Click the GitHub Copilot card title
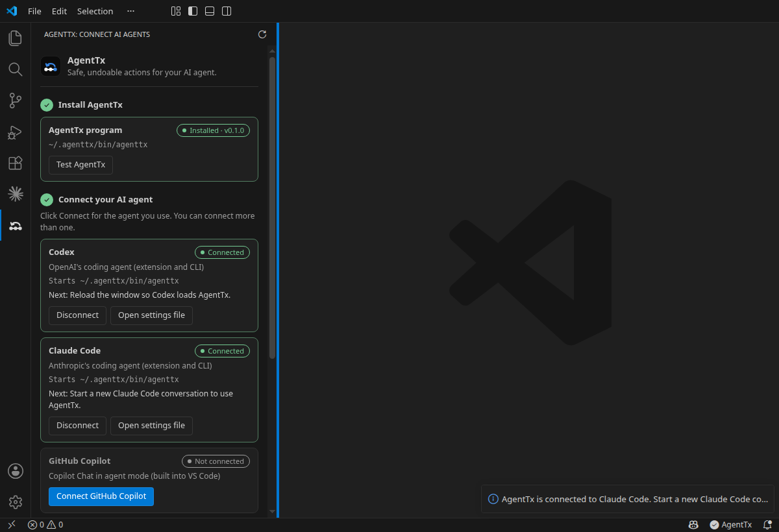This screenshot has width=779, height=532. [x=80, y=461]
